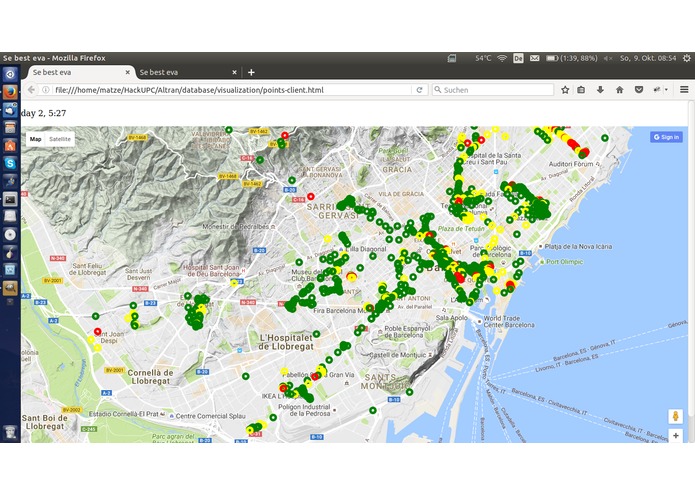The width and height of the screenshot is (695, 494).
Task: Open the Firefox hamburger menu
Action: (684, 90)
